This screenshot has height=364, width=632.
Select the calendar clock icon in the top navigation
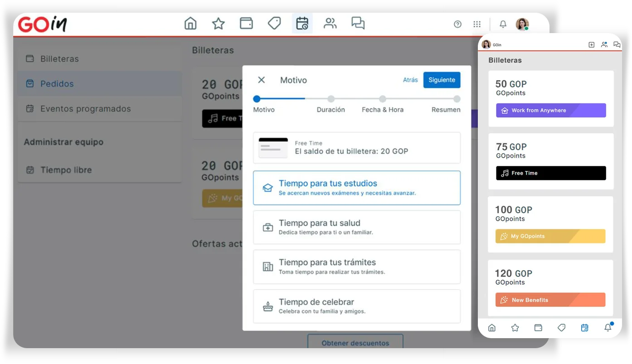pyautogui.click(x=302, y=23)
